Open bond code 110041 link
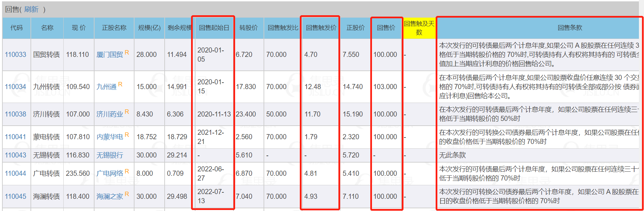The image size is (644, 211). point(15,137)
